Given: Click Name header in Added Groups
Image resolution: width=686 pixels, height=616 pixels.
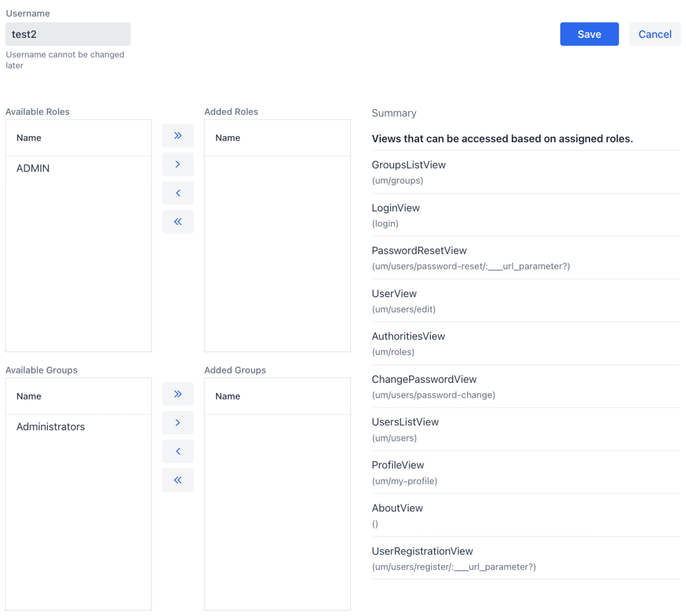Looking at the screenshot, I should click(x=228, y=397).
